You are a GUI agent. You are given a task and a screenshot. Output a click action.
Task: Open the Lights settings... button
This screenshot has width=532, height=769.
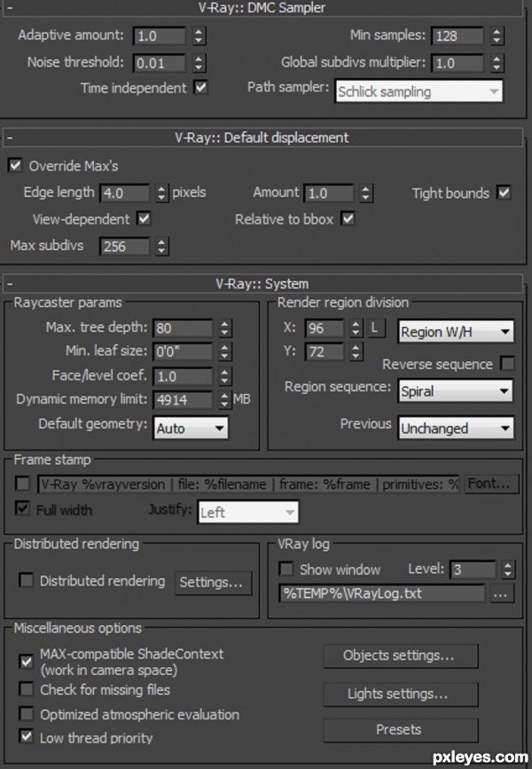401,694
